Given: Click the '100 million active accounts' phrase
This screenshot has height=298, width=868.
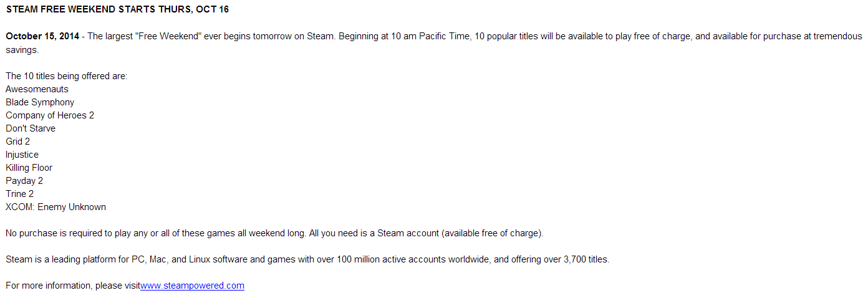Looking at the screenshot, I should pyautogui.click(x=392, y=259).
